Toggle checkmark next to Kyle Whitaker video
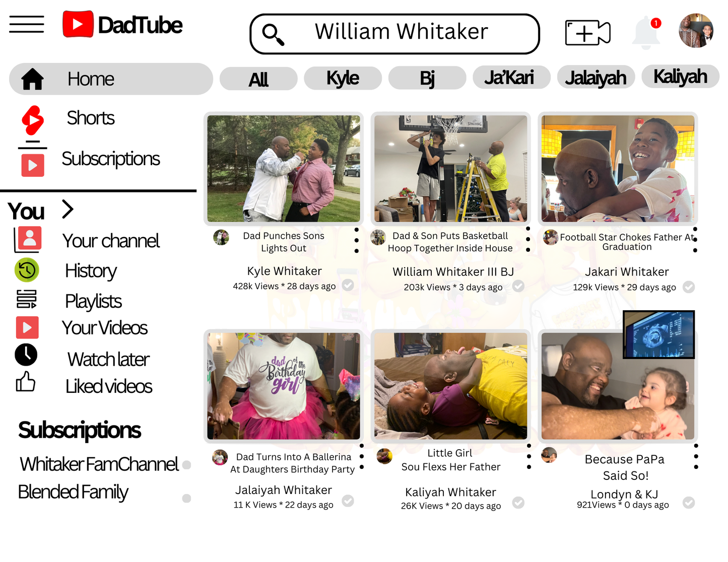Image resolution: width=728 pixels, height=562 pixels. pos(348,285)
